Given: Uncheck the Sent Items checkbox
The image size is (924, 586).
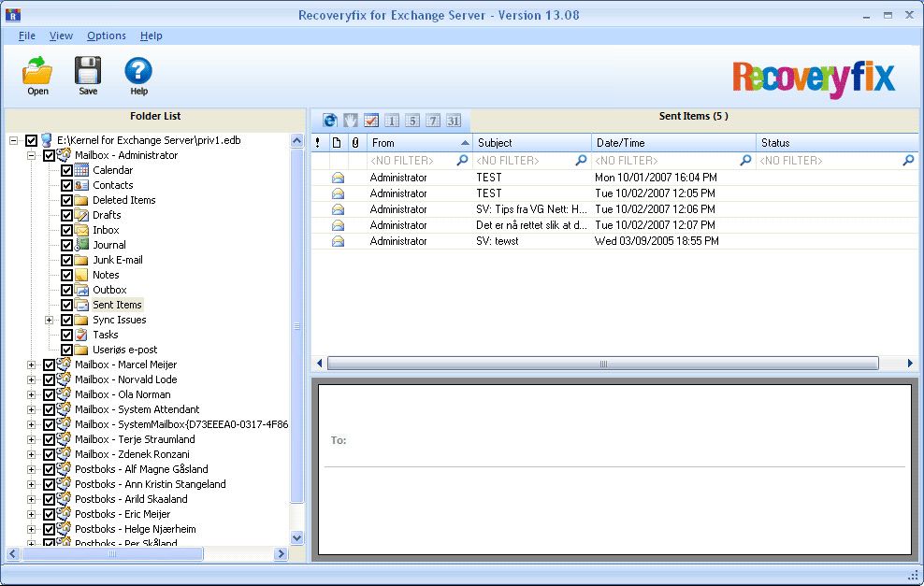Looking at the screenshot, I should (66, 305).
